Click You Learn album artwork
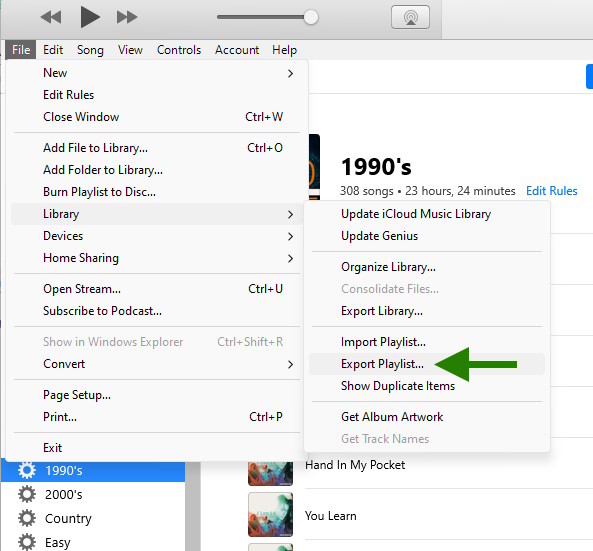This screenshot has height=551, width=593. pyautogui.click(x=270, y=514)
